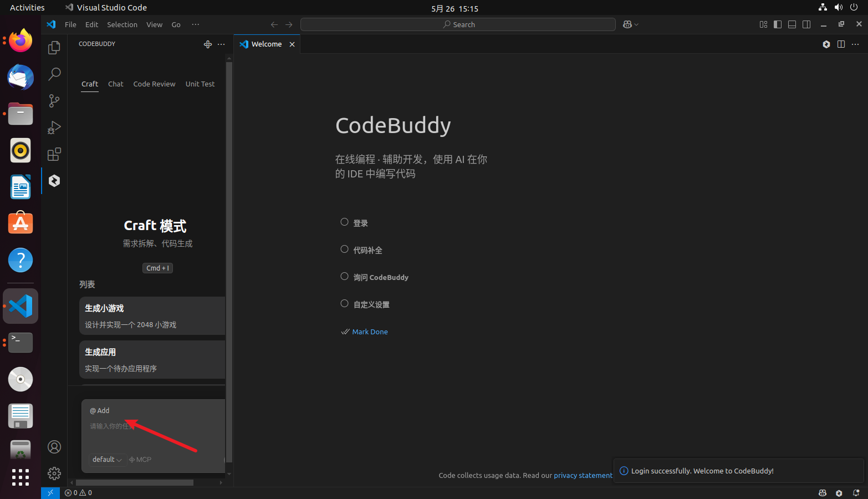Toggle bottom panel visibility
Viewport: 868px width, 499px height.
pyautogui.click(x=792, y=24)
